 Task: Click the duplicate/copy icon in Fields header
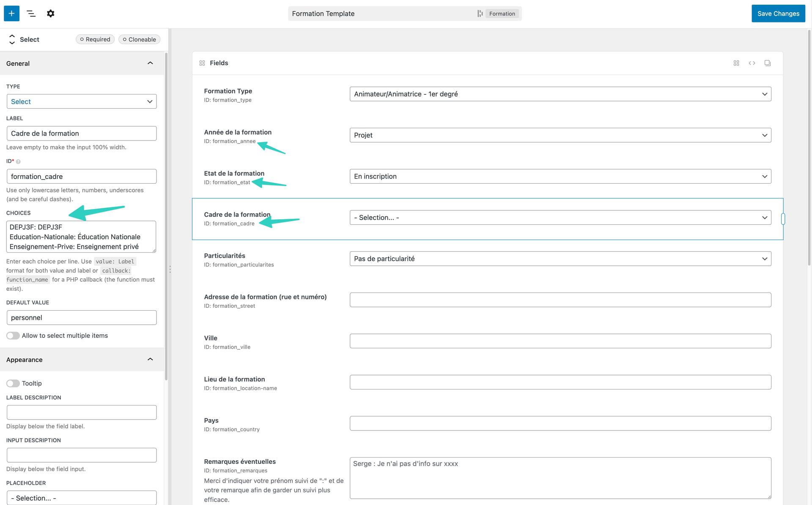(768, 63)
